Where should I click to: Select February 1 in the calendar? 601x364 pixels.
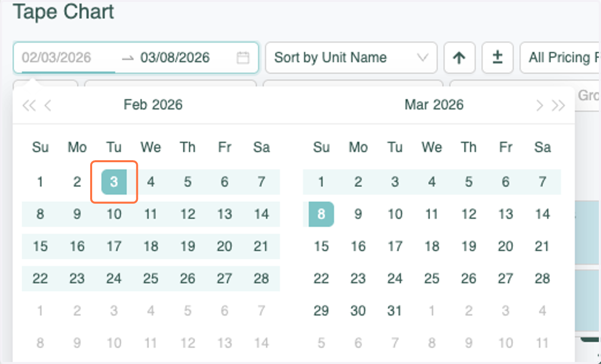tap(40, 182)
